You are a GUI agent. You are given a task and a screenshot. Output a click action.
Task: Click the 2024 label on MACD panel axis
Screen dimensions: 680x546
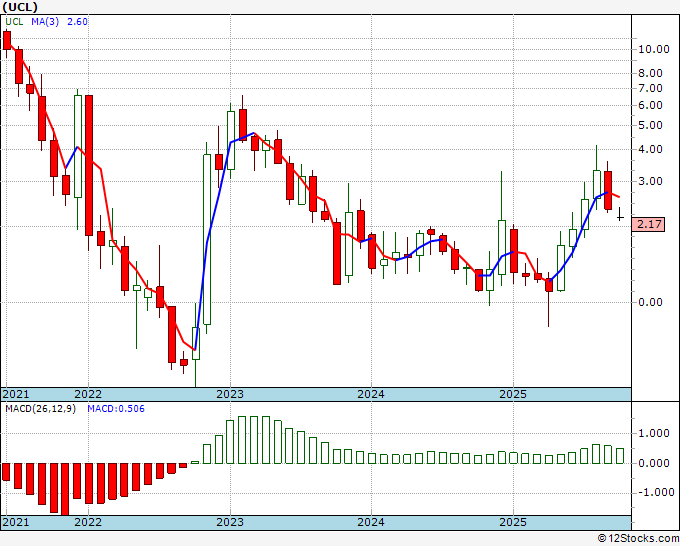tap(371, 522)
